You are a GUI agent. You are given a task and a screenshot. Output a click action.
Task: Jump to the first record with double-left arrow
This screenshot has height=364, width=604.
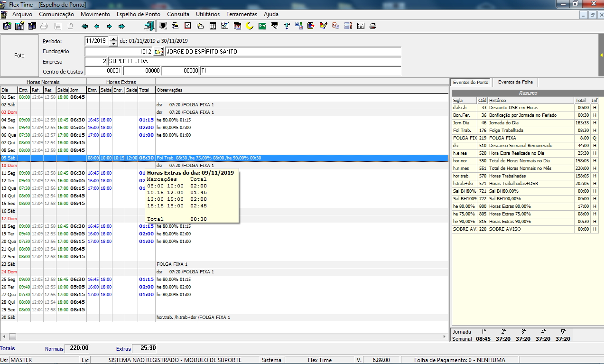click(x=84, y=26)
